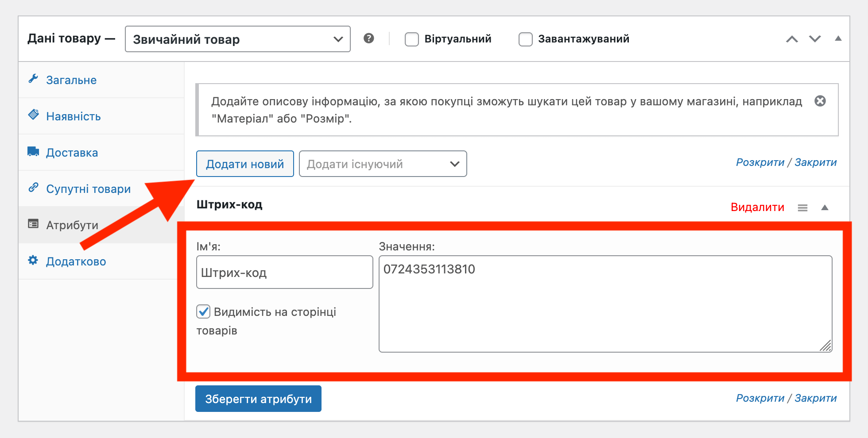Click the Значення textarea resize grip

tap(825, 346)
